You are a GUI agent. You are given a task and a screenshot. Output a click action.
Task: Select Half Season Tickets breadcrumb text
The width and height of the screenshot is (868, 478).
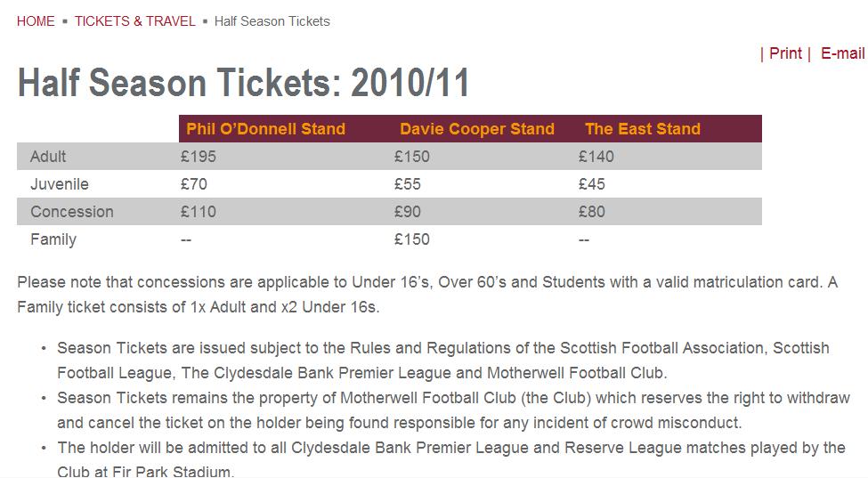pyautogui.click(x=272, y=21)
